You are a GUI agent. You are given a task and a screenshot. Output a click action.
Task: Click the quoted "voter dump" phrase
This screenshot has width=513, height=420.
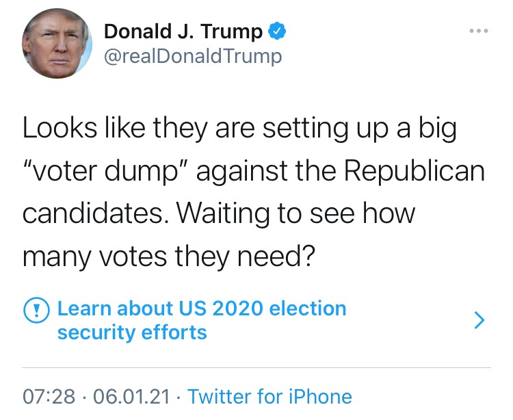click(x=108, y=172)
